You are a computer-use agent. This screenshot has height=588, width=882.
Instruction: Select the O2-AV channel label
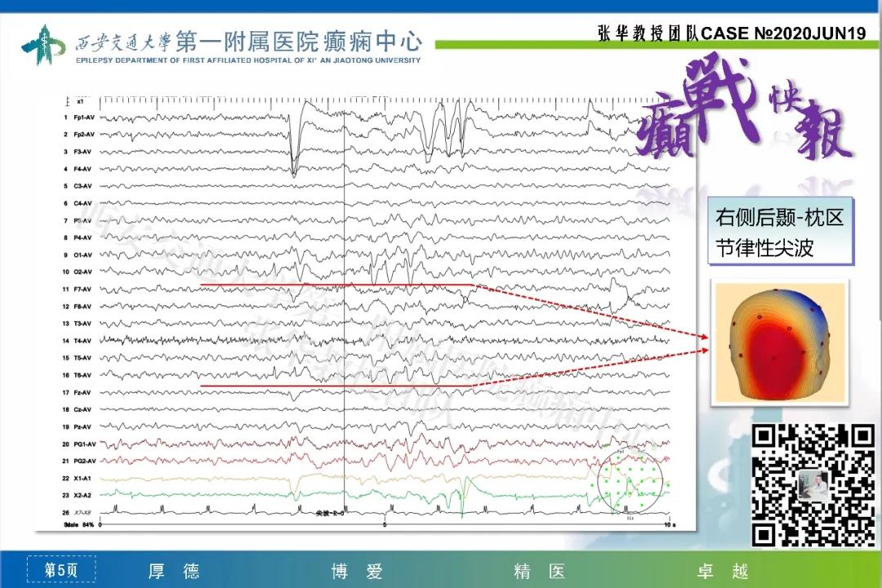point(81,272)
